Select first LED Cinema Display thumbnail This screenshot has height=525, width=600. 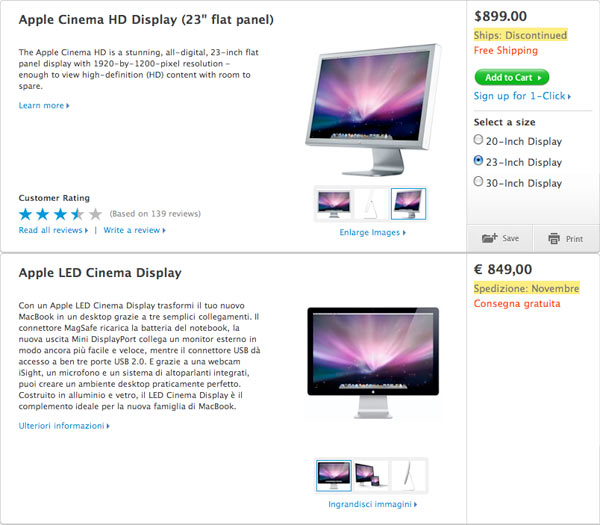coord(333,474)
